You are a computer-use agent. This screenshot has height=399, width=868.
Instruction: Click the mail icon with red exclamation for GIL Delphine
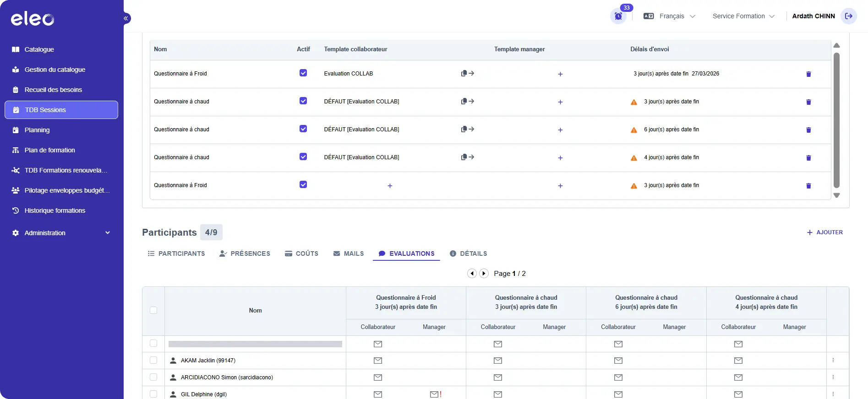click(436, 394)
